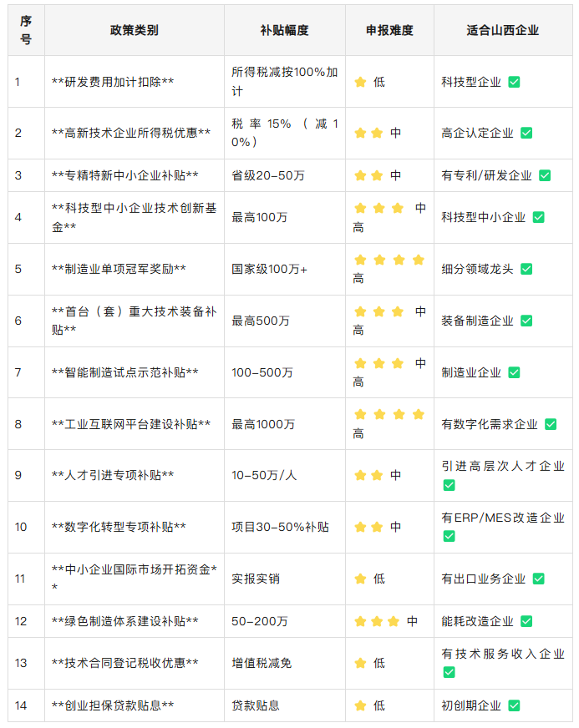Image resolution: width=579 pixels, height=728 pixels.
Task: Click the star in 技术合同登记税收优惠 row
Action: pos(360,663)
